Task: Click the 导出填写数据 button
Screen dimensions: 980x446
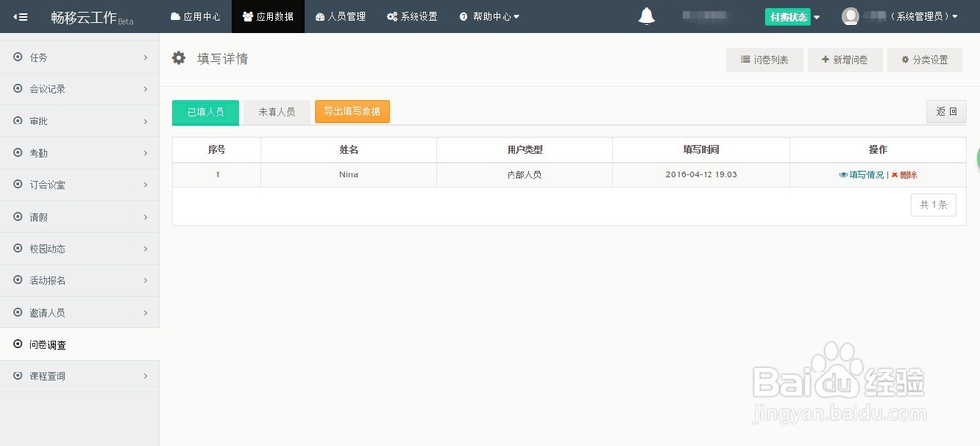Action: click(x=352, y=112)
